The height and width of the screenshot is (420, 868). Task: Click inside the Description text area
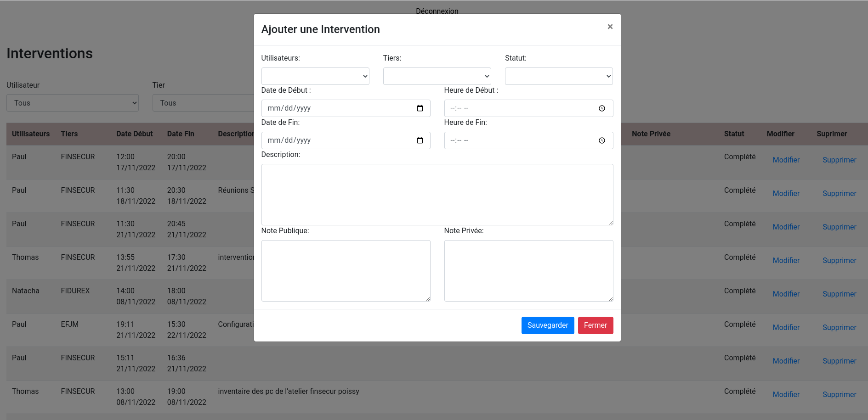437,194
